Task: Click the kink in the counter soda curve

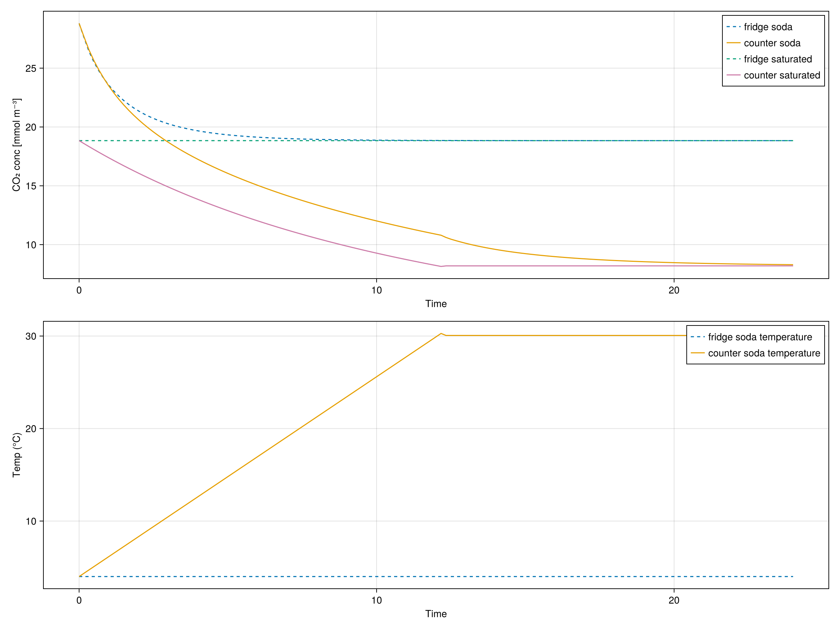Action: click(441, 235)
